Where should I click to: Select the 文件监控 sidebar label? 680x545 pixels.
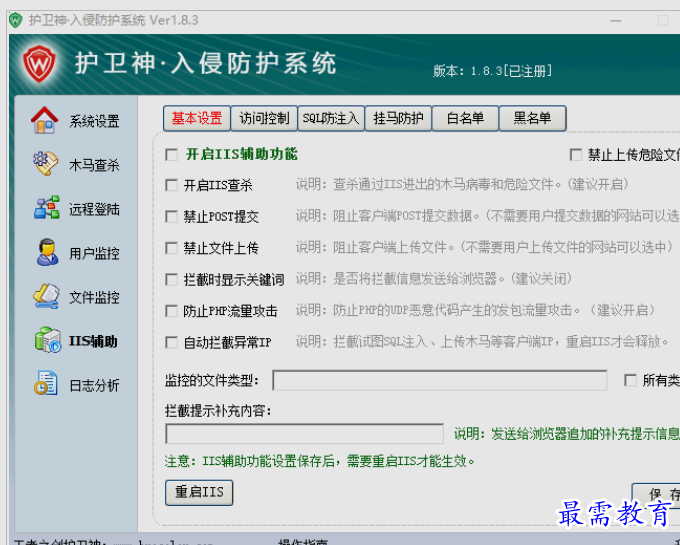click(94, 297)
